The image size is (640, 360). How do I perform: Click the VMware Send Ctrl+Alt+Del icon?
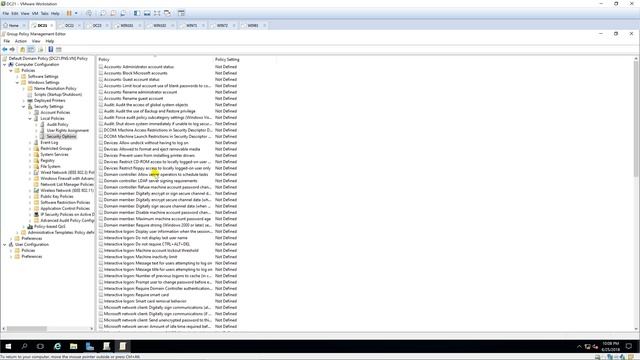89,13
